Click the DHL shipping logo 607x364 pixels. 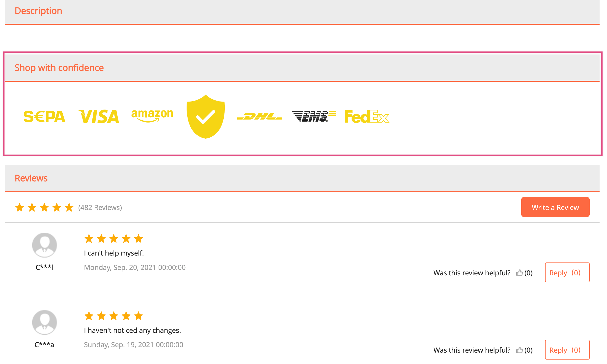click(x=259, y=116)
